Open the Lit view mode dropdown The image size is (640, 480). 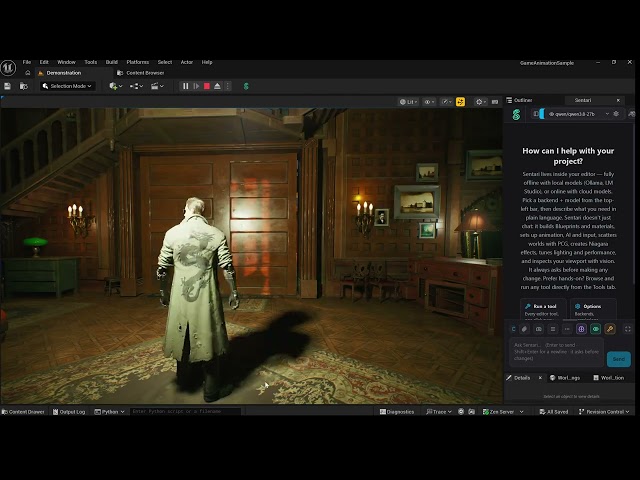point(409,102)
